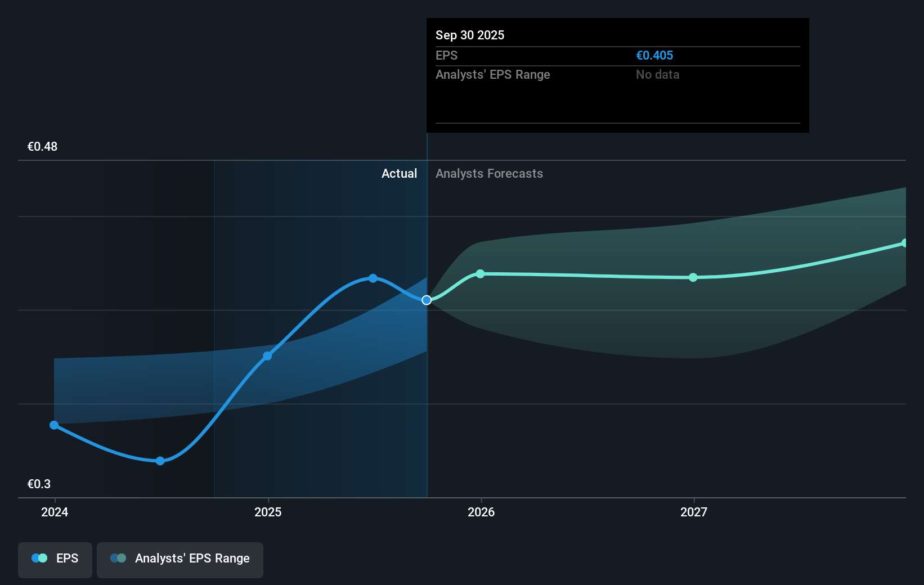Select the EPS peak point in mid-2025

[x=373, y=278]
